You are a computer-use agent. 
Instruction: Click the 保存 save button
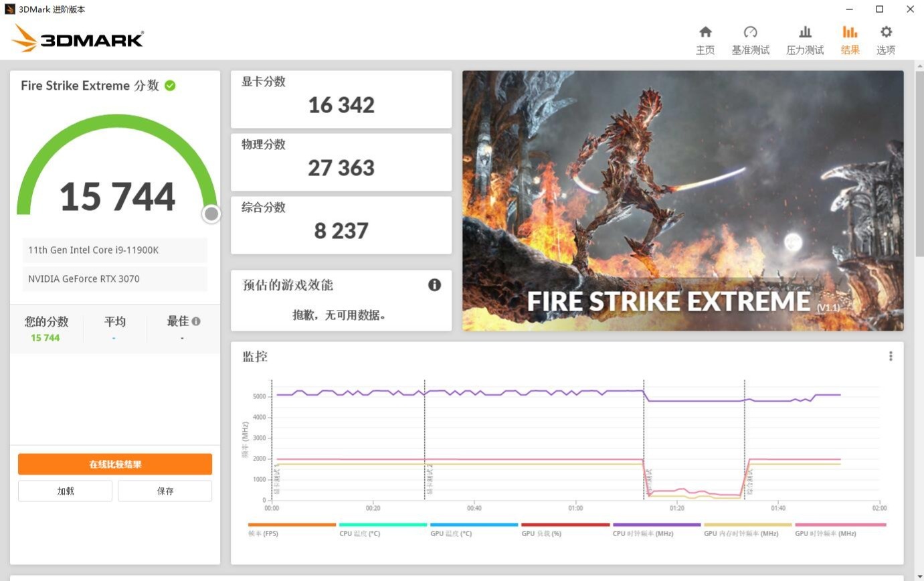coord(165,491)
